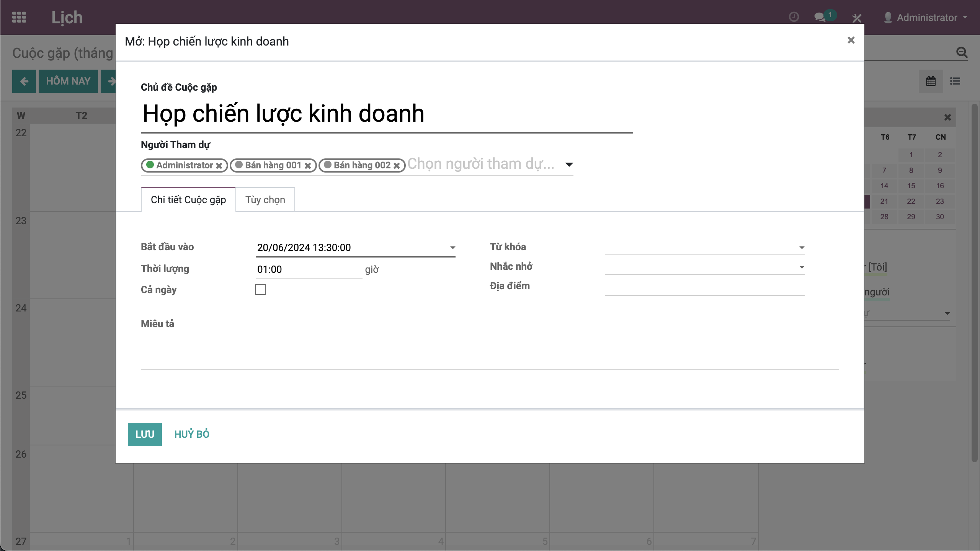Expand the attendees selection dropdown
The image size is (980, 551).
point(569,165)
